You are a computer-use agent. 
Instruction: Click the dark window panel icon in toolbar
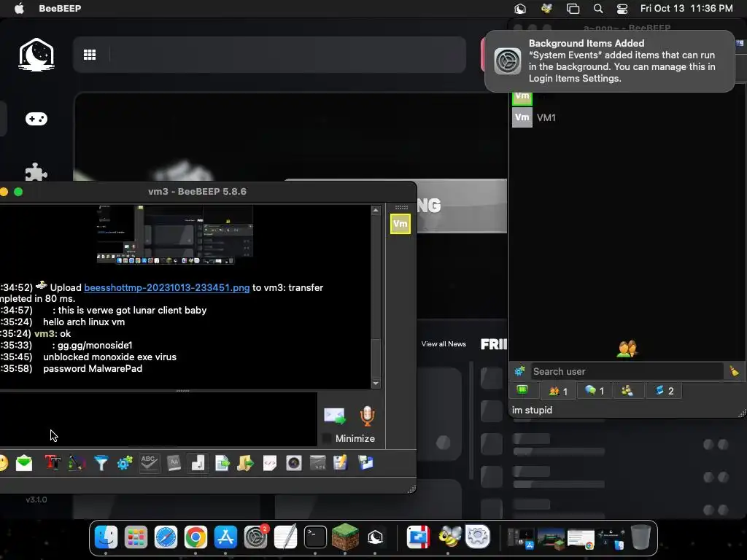point(318,463)
